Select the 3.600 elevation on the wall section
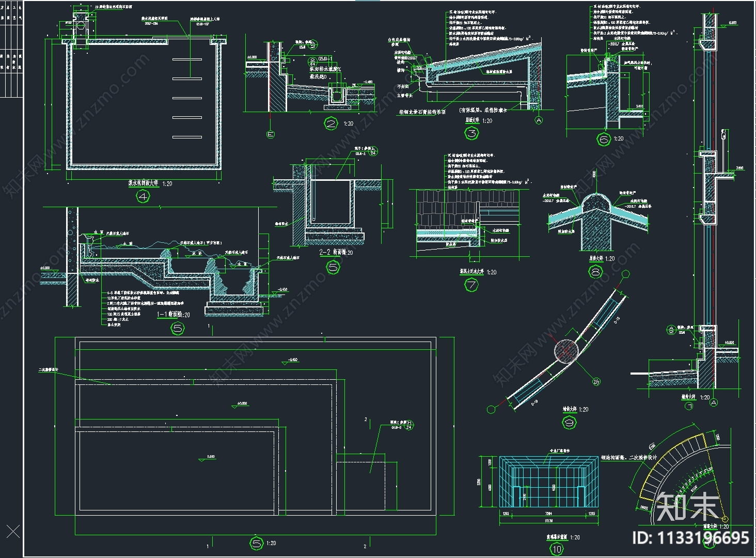Image resolution: width=756 pixels, height=558 pixels. [x=739, y=167]
